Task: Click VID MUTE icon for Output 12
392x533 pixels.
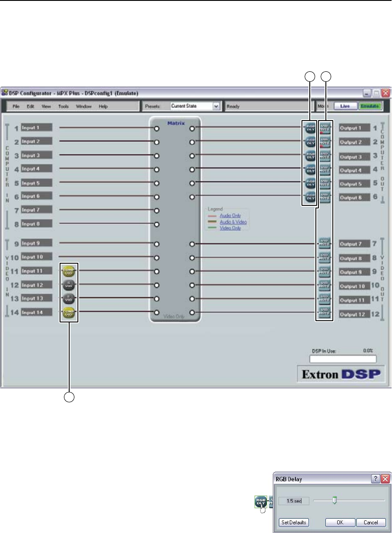Action: click(325, 312)
